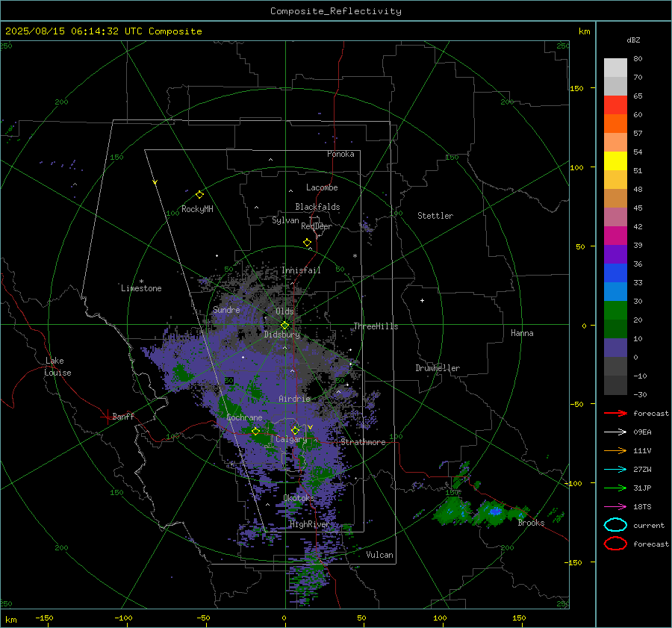Click the Limestone label
This screenshot has width=672, height=628.
141,288
